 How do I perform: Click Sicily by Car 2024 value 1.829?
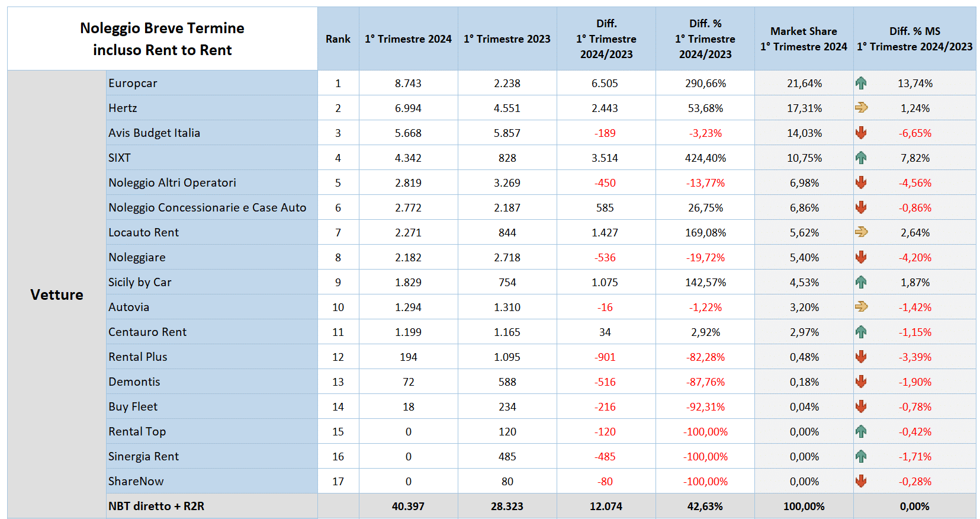tap(408, 283)
